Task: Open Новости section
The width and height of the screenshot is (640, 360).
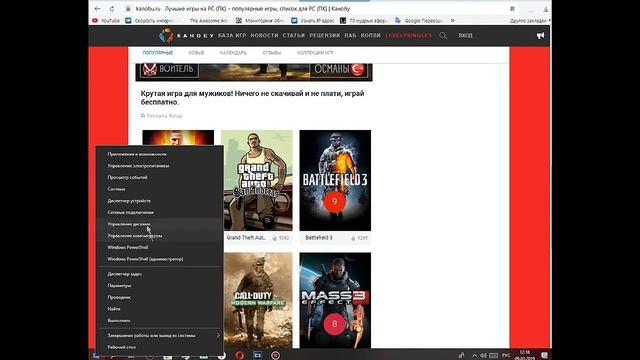Action: pyautogui.click(x=264, y=36)
